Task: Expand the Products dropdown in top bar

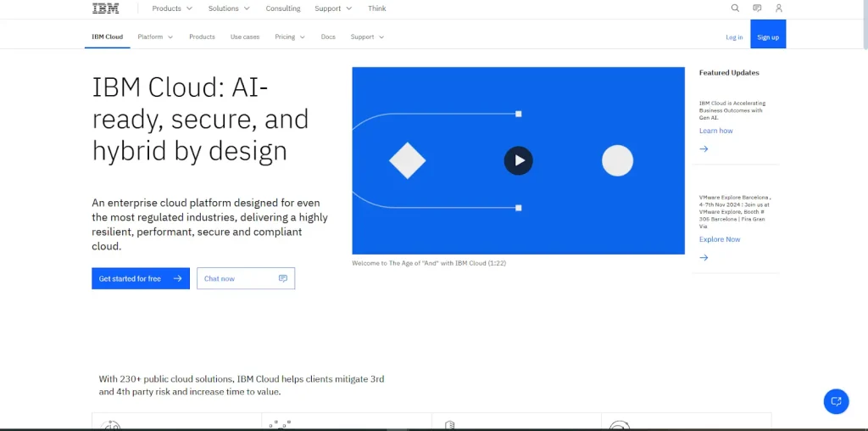Action: click(x=172, y=8)
